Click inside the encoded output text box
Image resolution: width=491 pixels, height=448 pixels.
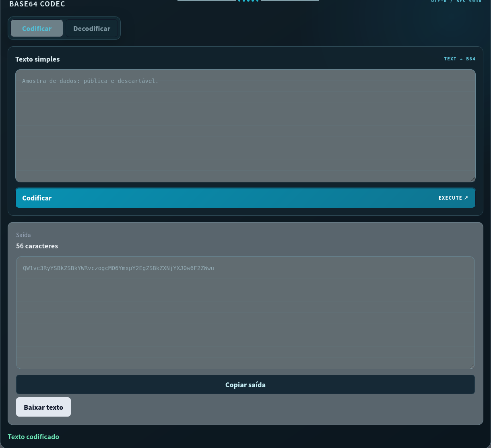[x=245, y=313]
